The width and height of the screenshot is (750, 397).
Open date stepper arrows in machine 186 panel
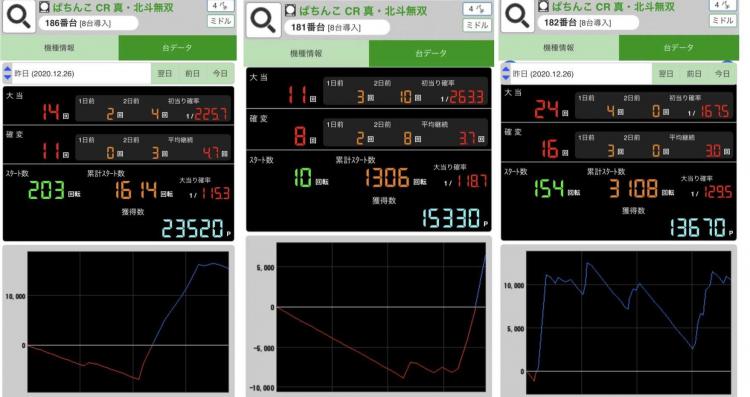pos(8,73)
